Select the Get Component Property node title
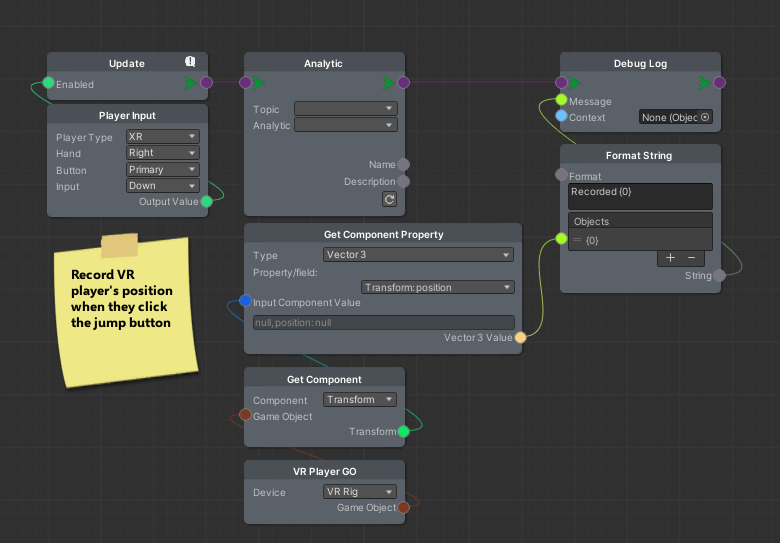 [x=384, y=234]
